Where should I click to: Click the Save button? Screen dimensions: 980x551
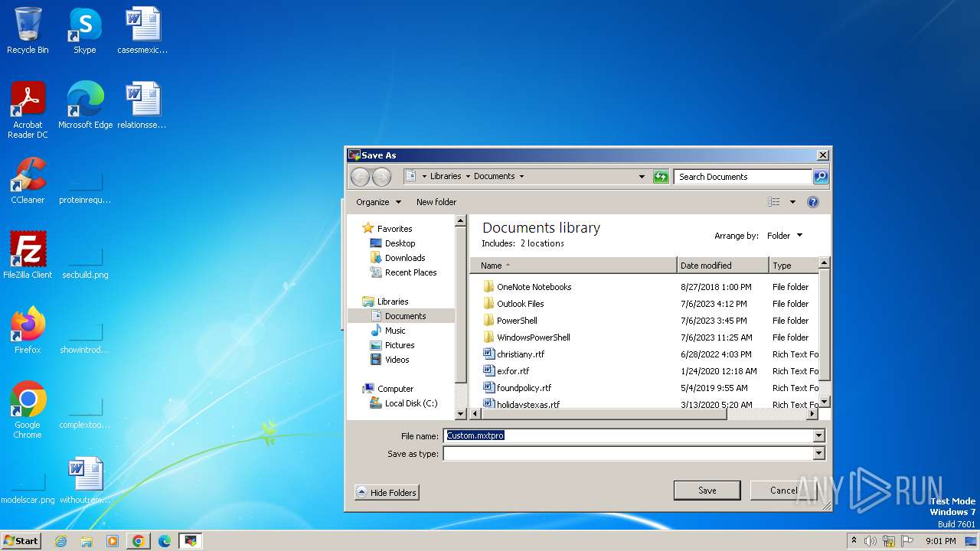(707, 491)
